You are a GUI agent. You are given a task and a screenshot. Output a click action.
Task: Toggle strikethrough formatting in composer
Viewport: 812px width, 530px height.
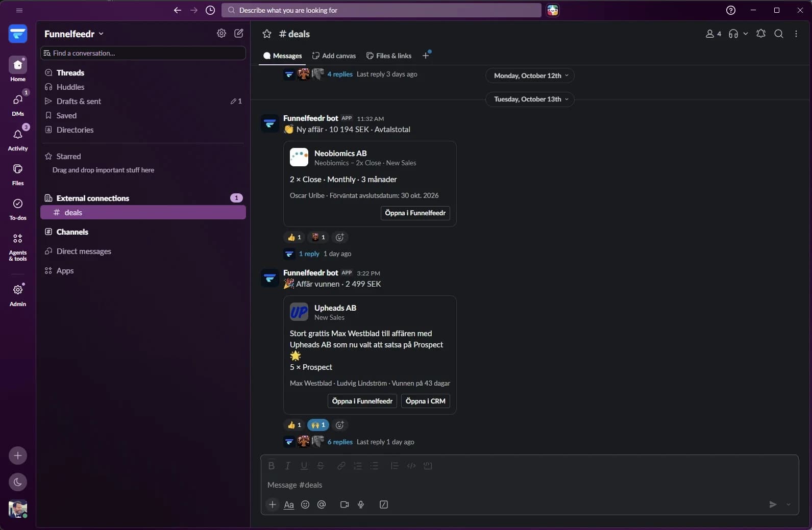pyautogui.click(x=321, y=466)
